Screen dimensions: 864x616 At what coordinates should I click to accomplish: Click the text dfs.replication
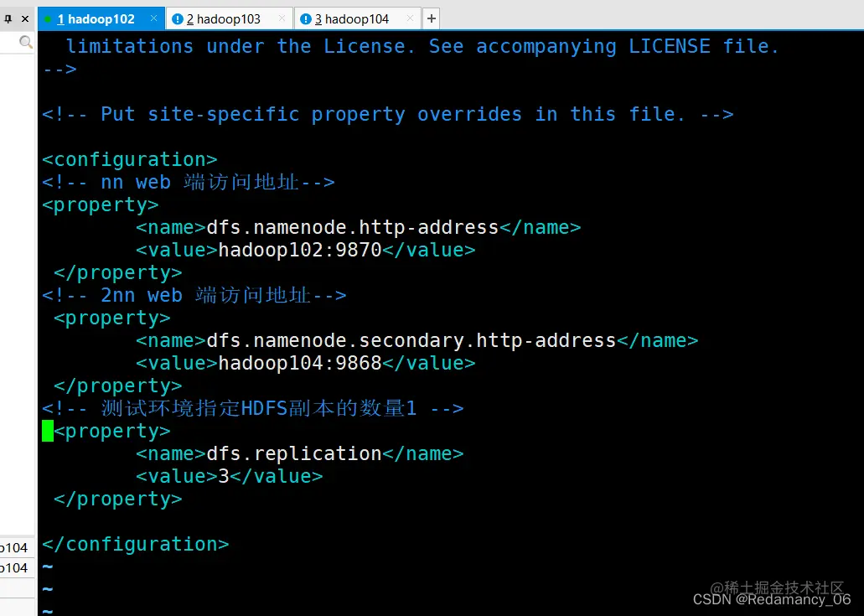tap(294, 453)
